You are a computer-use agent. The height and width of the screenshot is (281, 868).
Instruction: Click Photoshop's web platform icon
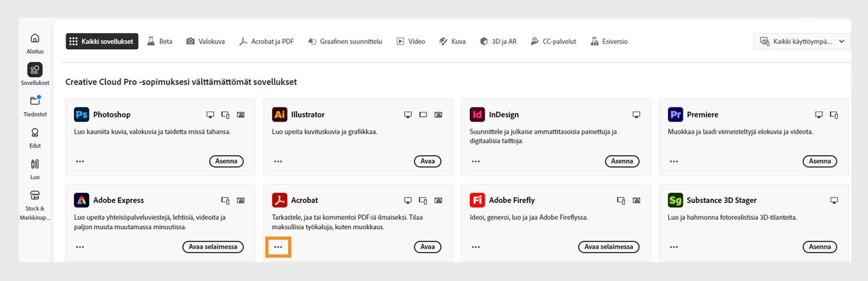241,115
